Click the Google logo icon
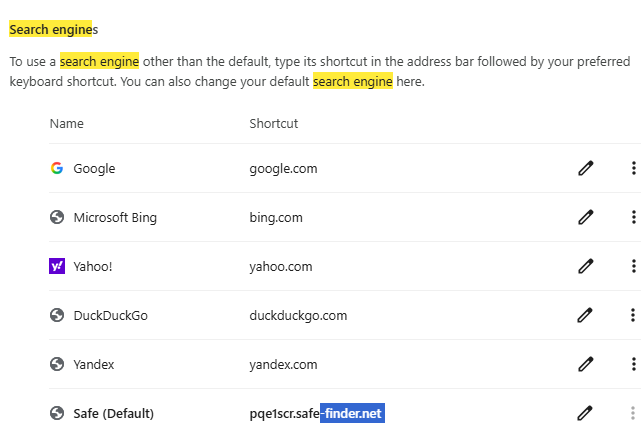The width and height of the screenshot is (641, 433). [57, 168]
